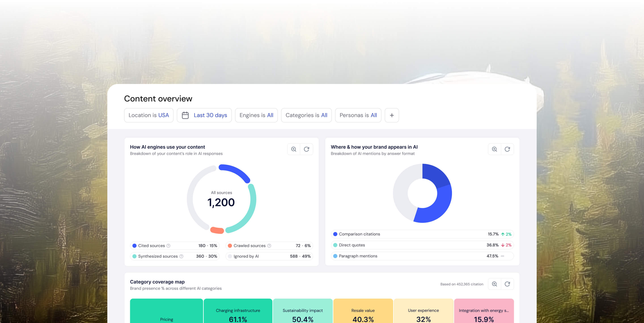Image resolution: width=644 pixels, height=323 pixels.
Task: Refresh the brand appearance donut chart
Action: pyautogui.click(x=508, y=149)
